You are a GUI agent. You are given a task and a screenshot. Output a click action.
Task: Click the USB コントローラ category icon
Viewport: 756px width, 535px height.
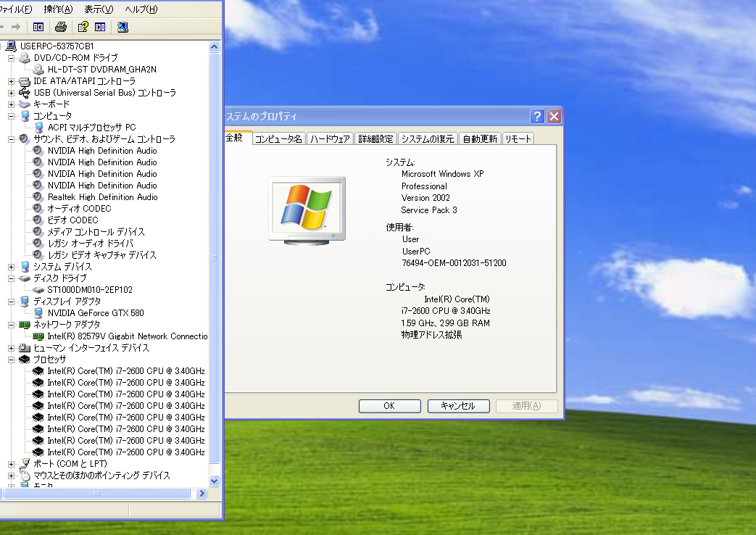[x=25, y=93]
